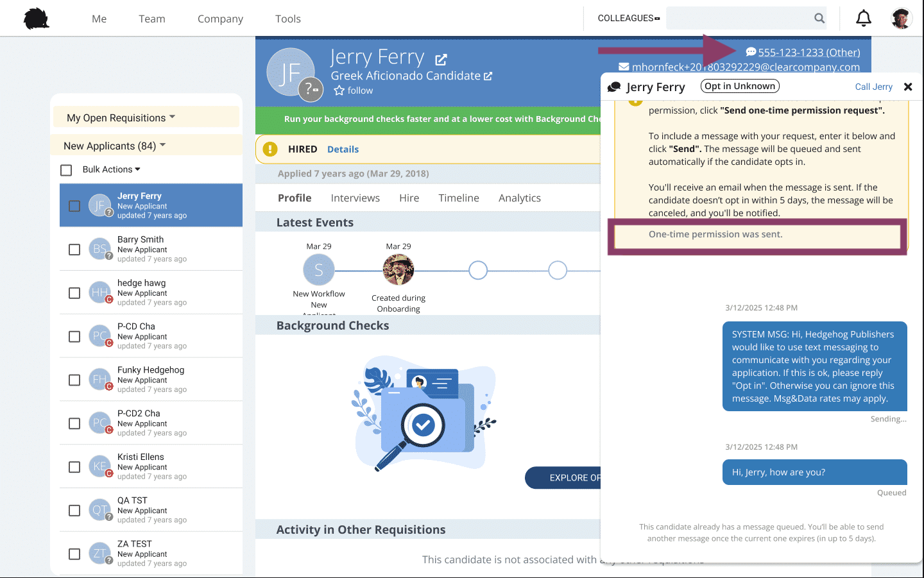This screenshot has height=578, width=924.
Task: Open Jerry Ferry profile external link icon
Action: click(x=441, y=60)
